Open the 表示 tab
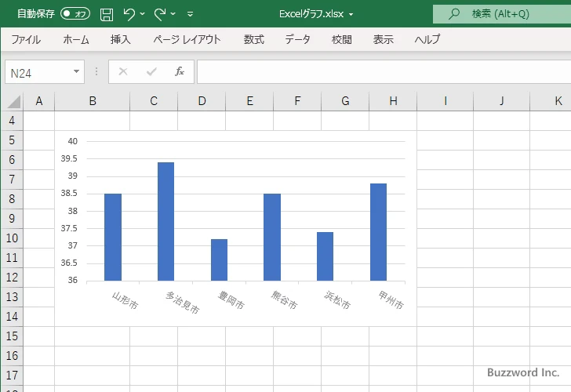Viewport: 571px width, 392px height. click(x=383, y=39)
